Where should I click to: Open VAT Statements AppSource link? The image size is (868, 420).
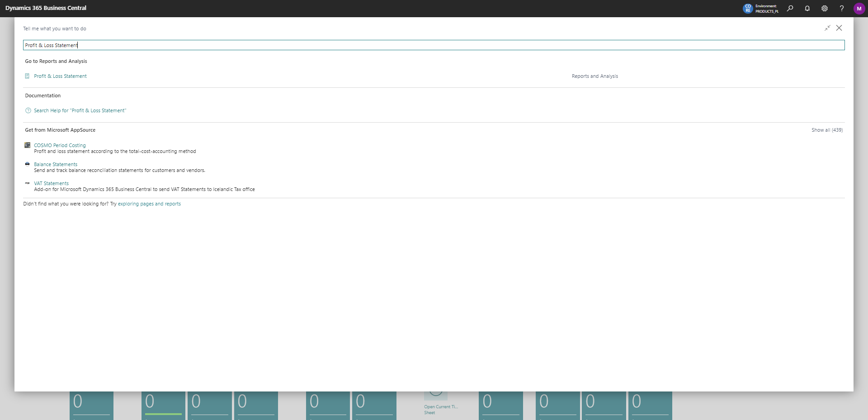(51, 183)
